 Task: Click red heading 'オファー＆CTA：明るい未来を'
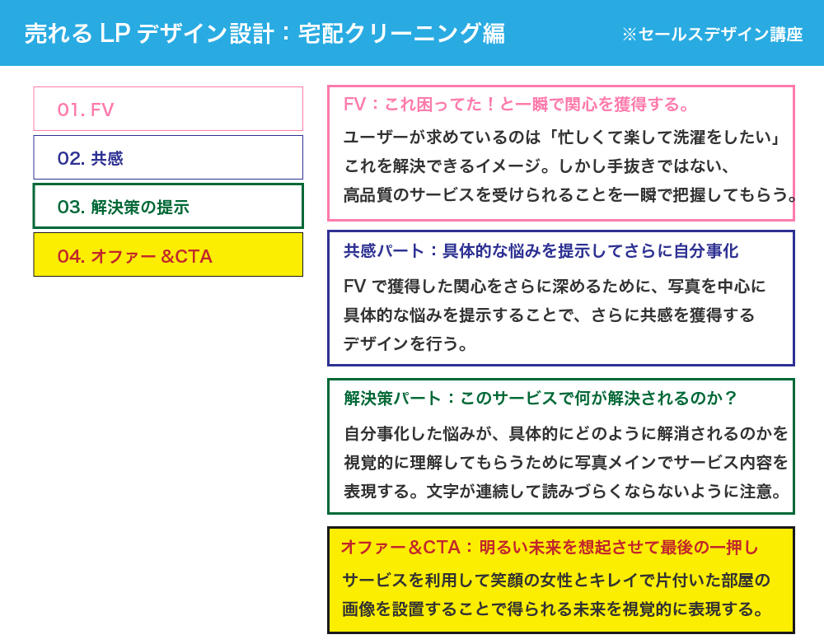coord(550,547)
